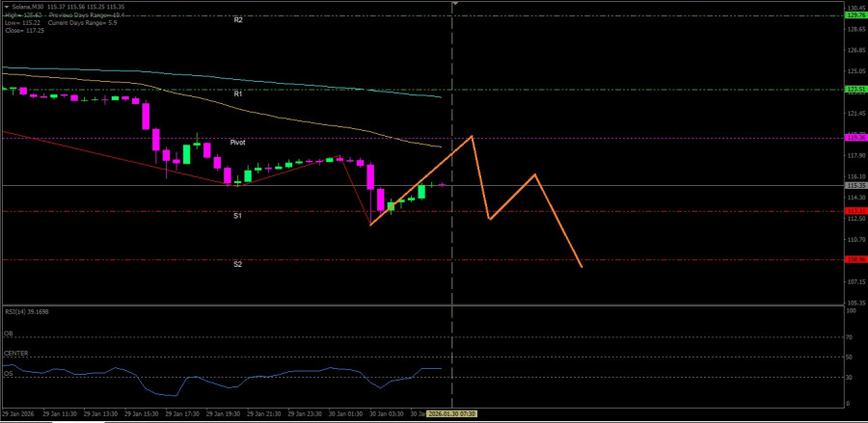Click the CENTER label in RSI panel

15,354
